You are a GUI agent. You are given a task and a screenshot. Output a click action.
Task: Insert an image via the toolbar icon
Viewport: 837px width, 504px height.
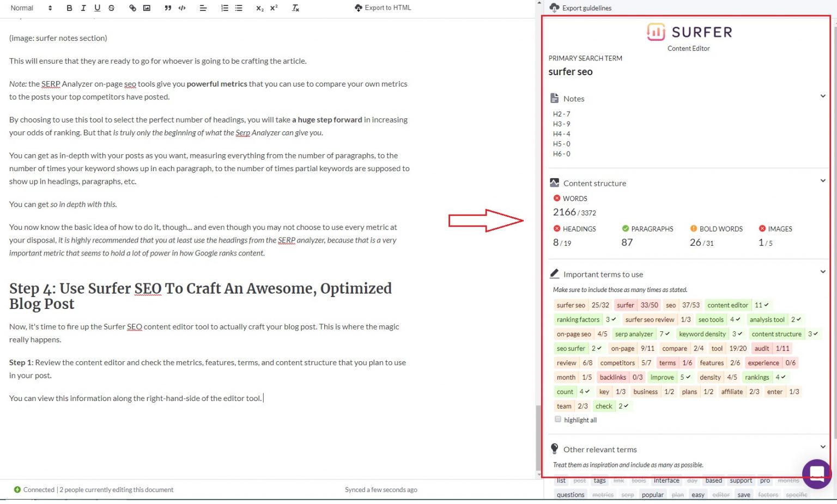[147, 8]
